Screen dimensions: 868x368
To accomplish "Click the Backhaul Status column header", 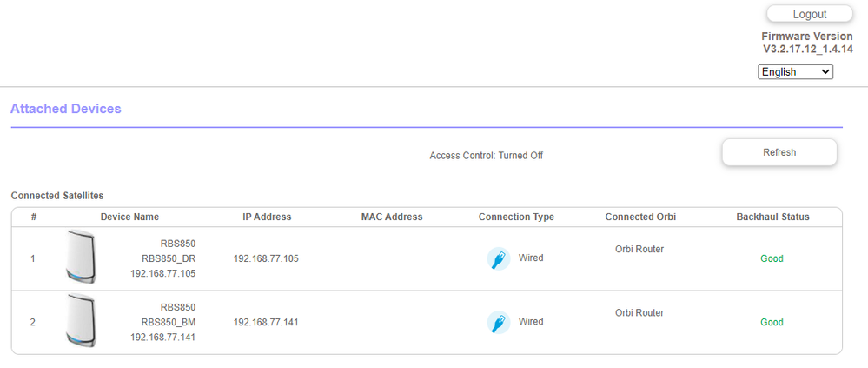I will (x=772, y=217).
